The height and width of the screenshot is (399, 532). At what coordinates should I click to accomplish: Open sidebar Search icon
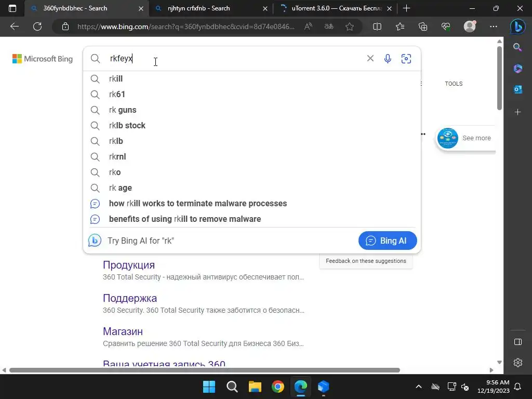[517, 47]
